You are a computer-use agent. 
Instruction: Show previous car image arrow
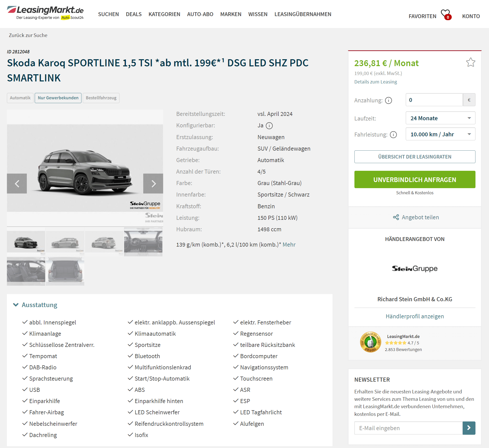(x=17, y=184)
